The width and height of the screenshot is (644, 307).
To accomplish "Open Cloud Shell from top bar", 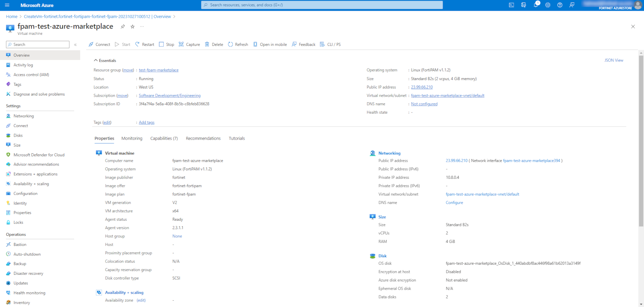I will point(511,5).
